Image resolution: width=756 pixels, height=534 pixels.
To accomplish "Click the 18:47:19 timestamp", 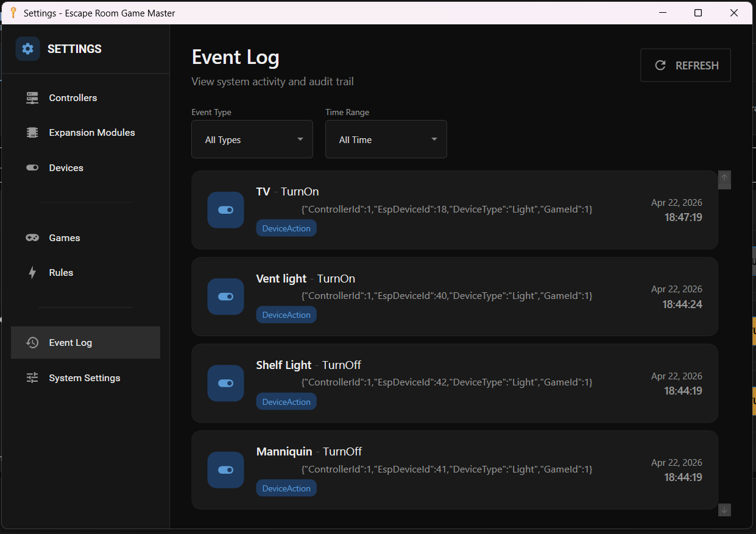I will (x=684, y=217).
